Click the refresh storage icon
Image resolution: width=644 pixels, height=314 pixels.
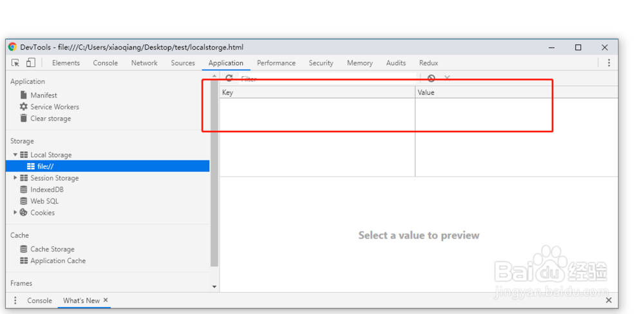229,78
